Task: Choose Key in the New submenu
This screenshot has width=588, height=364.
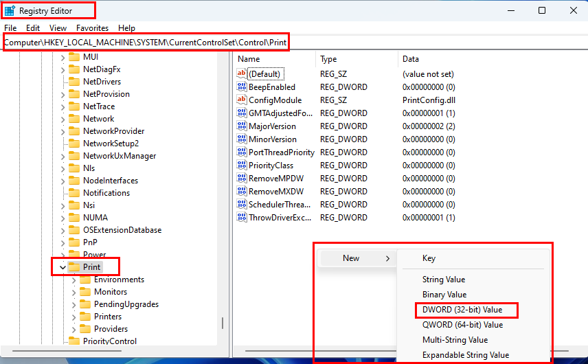Action: pyautogui.click(x=429, y=258)
